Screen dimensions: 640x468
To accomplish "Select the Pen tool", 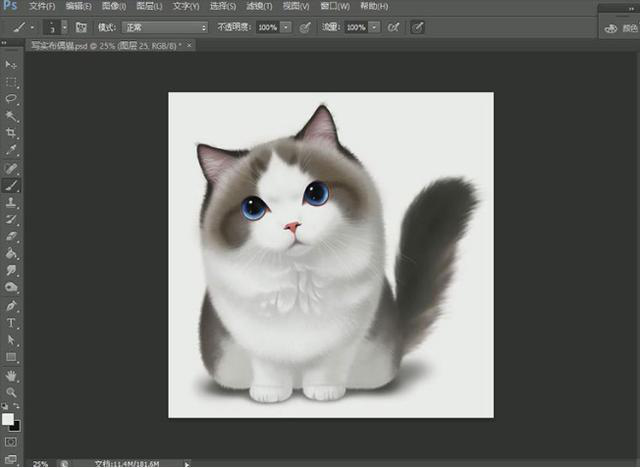I will pyautogui.click(x=12, y=305).
